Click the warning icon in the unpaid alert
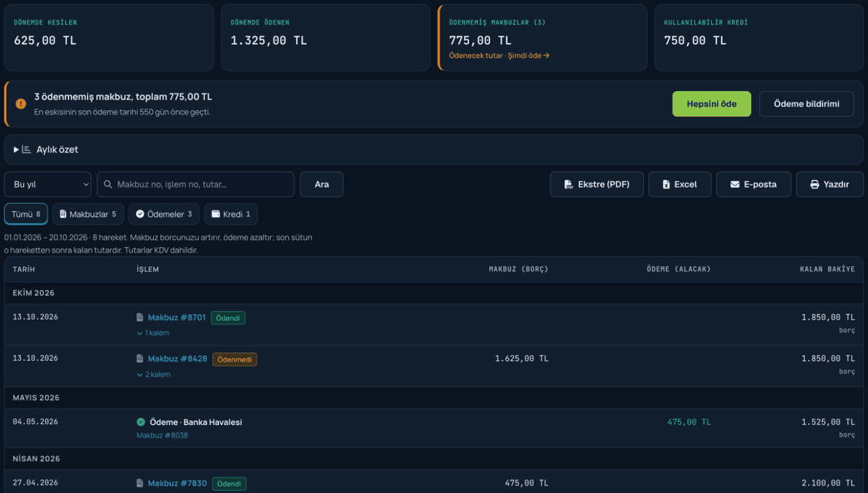The image size is (868, 493). point(21,104)
